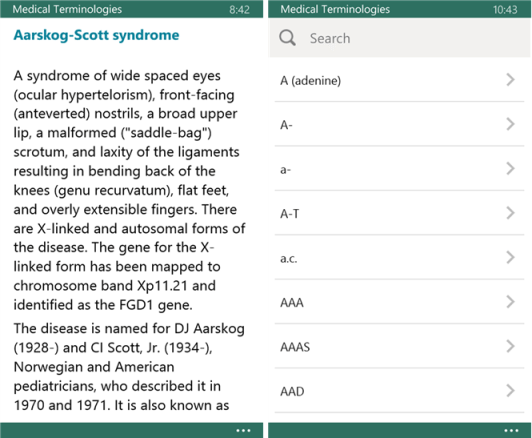This screenshot has width=532, height=438.
Task: Click the Medical Terminologies title above the search box
Action: [335, 9]
